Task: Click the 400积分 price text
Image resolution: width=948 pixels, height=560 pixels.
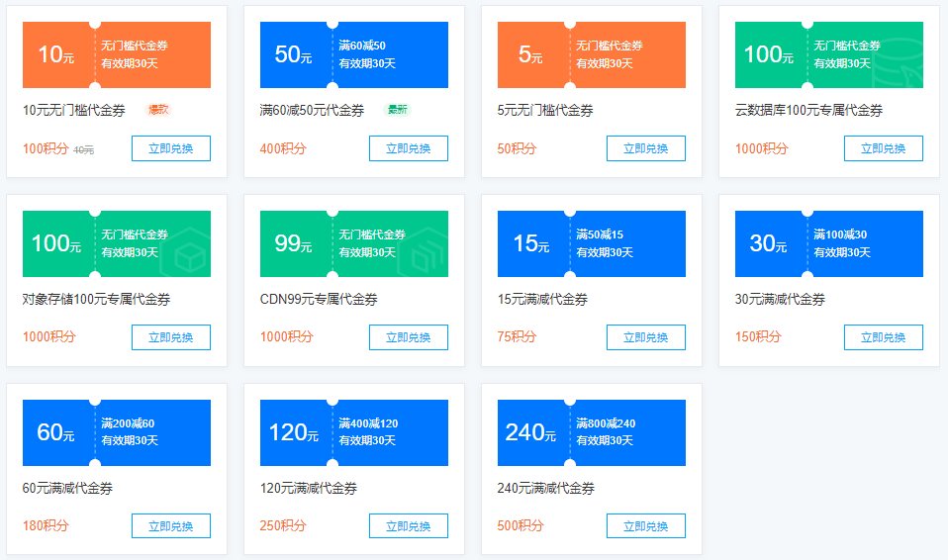Action: click(283, 148)
